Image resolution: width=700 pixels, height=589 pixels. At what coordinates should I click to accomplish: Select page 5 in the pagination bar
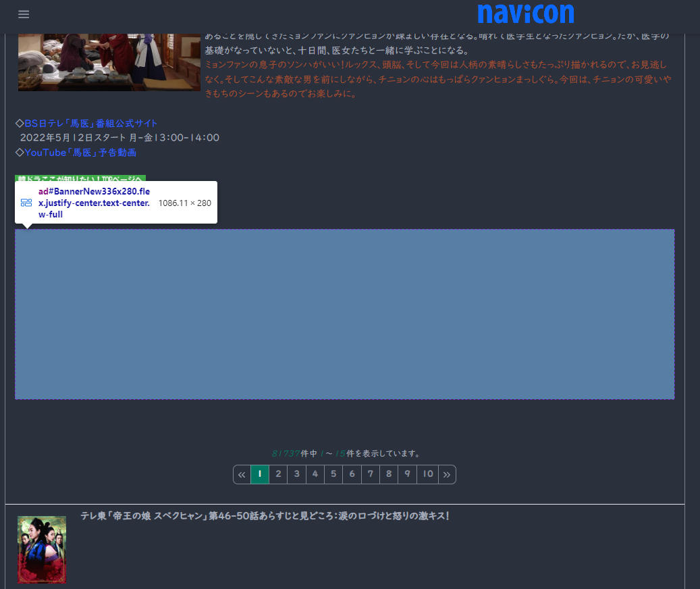[333, 474]
